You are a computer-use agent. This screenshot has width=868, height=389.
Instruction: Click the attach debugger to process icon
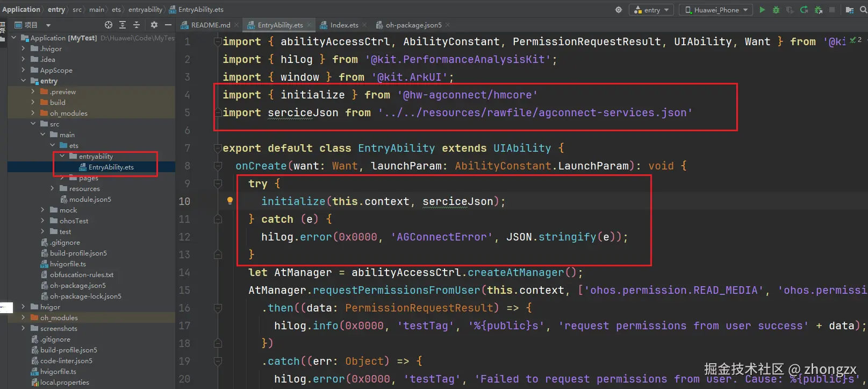pos(818,10)
